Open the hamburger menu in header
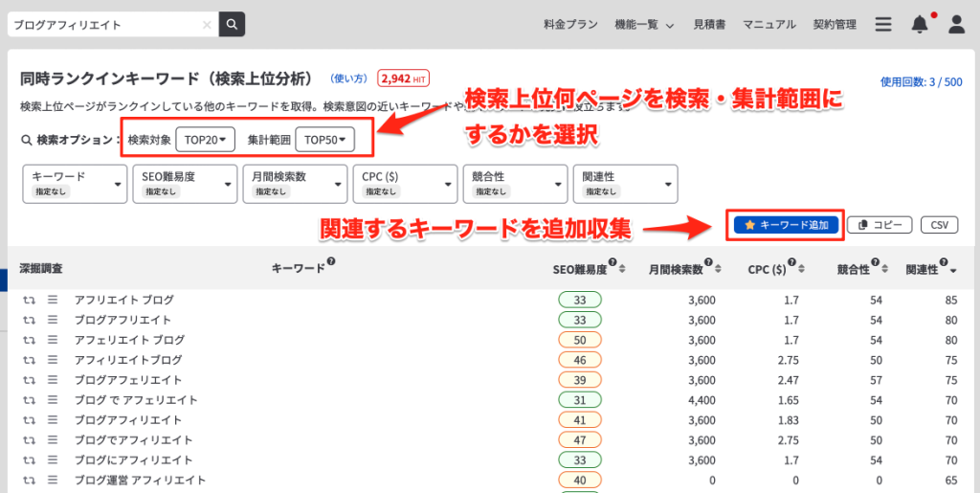980x493 pixels. coord(883,24)
